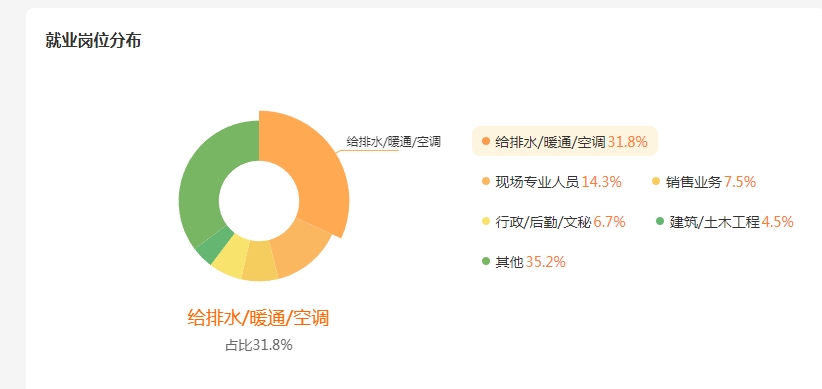The height and width of the screenshot is (389, 822).
Task: Click the yellow 行政/后勤/文秘 legend dot
Action: [x=486, y=222]
